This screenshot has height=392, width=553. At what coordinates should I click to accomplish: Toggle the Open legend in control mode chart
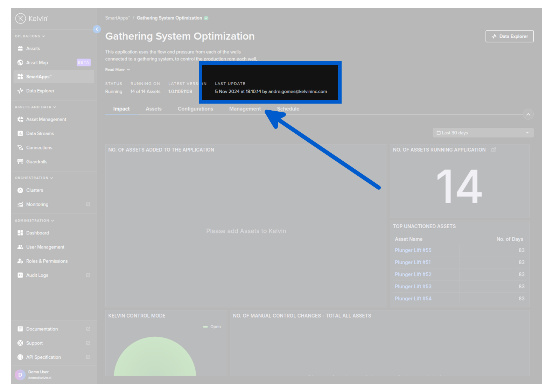(x=212, y=327)
